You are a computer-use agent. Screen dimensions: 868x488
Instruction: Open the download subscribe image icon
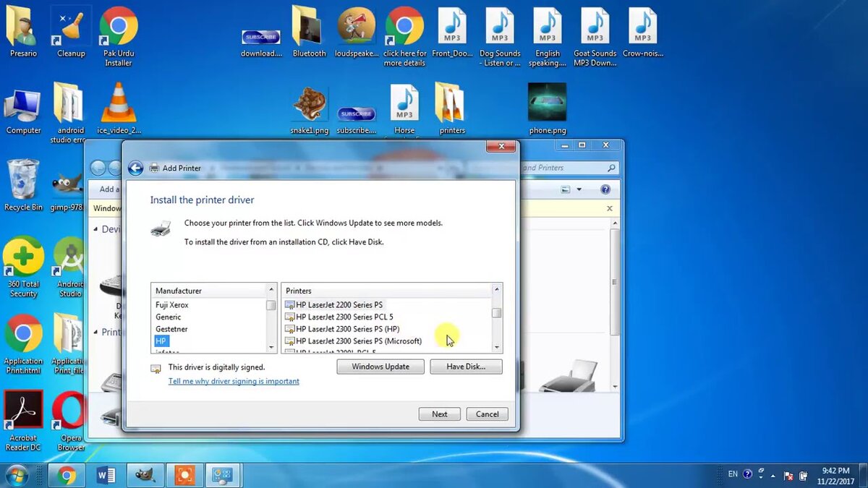(261, 43)
